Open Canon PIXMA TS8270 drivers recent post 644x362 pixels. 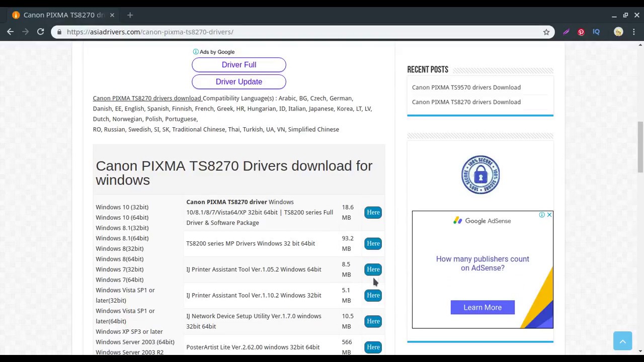466,102
